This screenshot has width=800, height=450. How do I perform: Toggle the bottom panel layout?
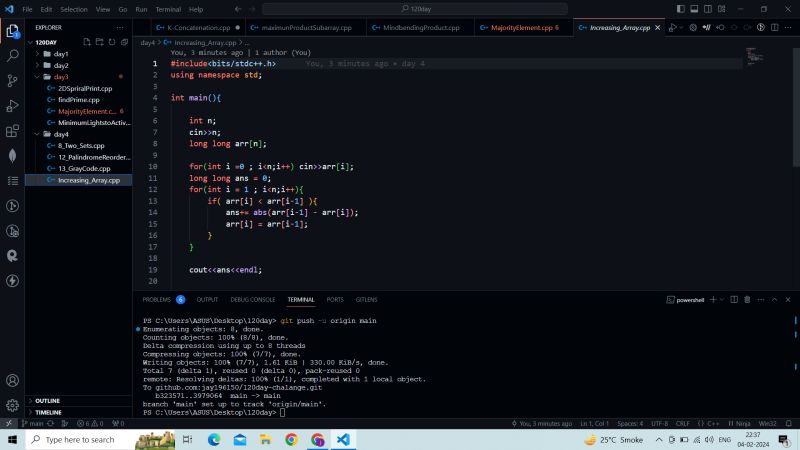point(694,9)
